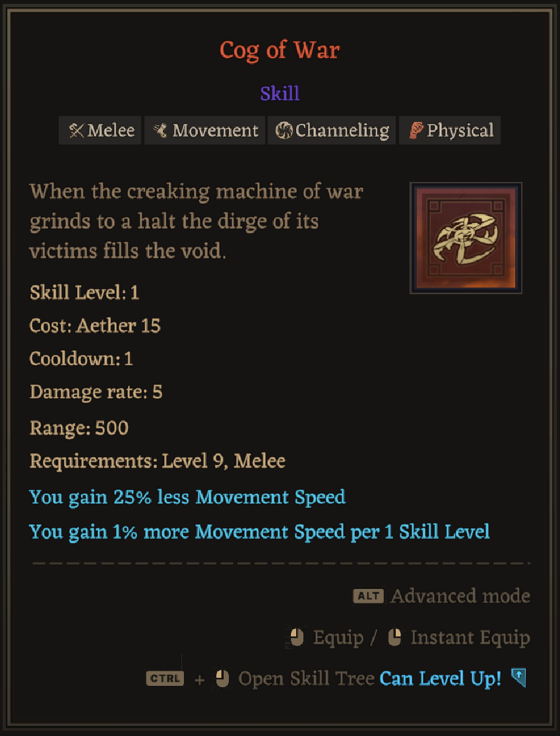Image resolution: width=560 pixels, height=736 pixels.
Task: Click the swirl Channeling tag icon
Action: pos(284,131)
